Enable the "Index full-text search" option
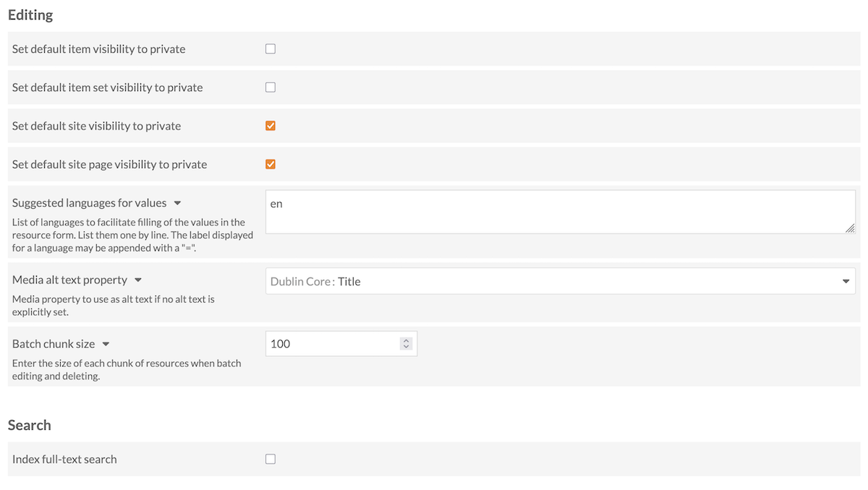 (270, 459)
